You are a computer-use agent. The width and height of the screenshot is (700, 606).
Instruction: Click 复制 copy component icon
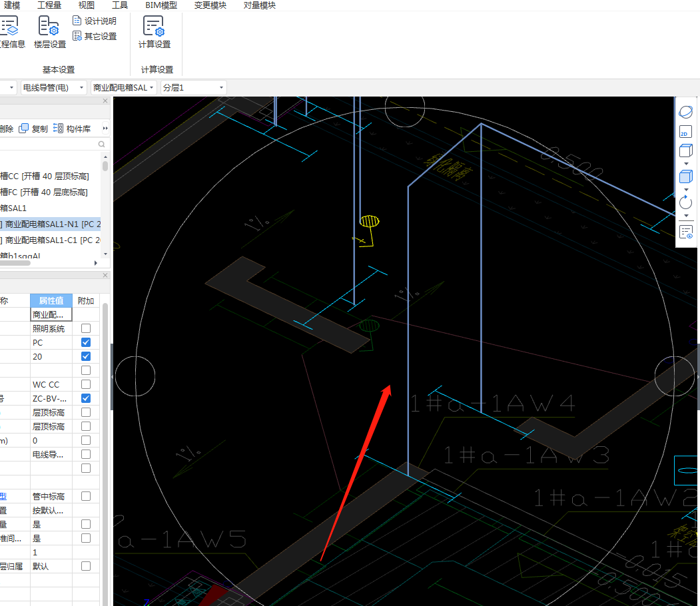[x=33, y=129]
